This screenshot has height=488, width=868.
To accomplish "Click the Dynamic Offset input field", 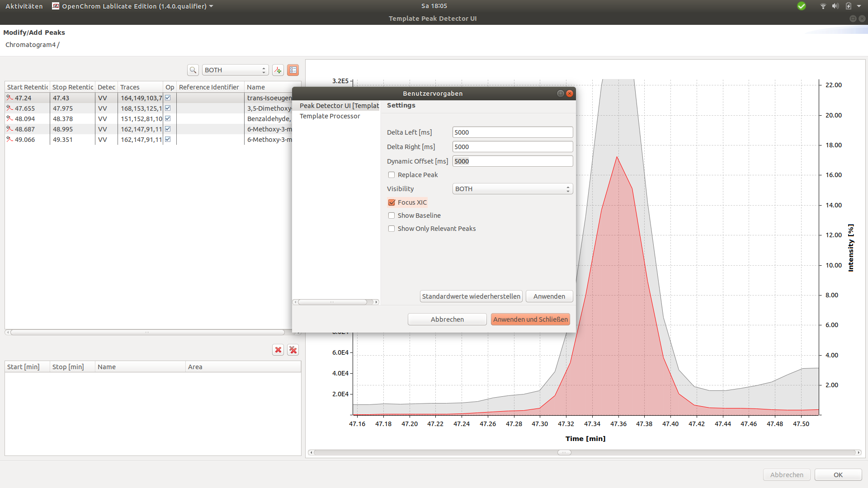I will 512,161.
